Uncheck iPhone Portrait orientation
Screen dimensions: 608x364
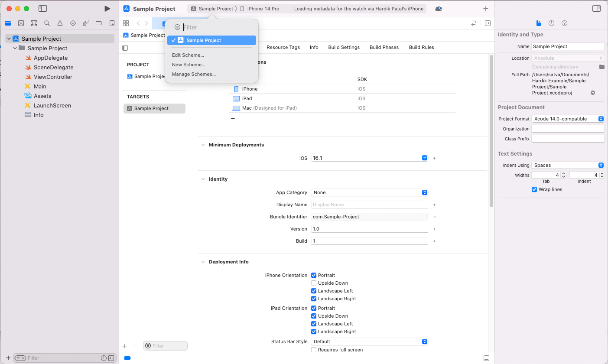pos(314,275)
